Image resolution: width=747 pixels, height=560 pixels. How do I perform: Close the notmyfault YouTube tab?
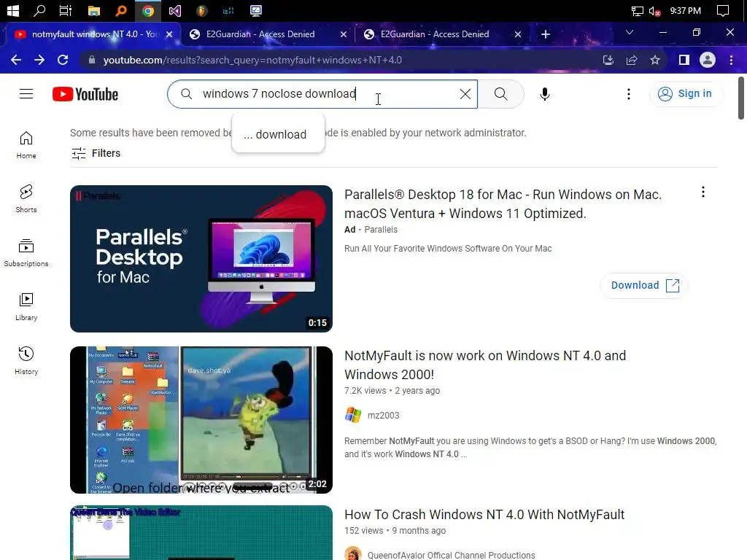[x=169, y=34]
